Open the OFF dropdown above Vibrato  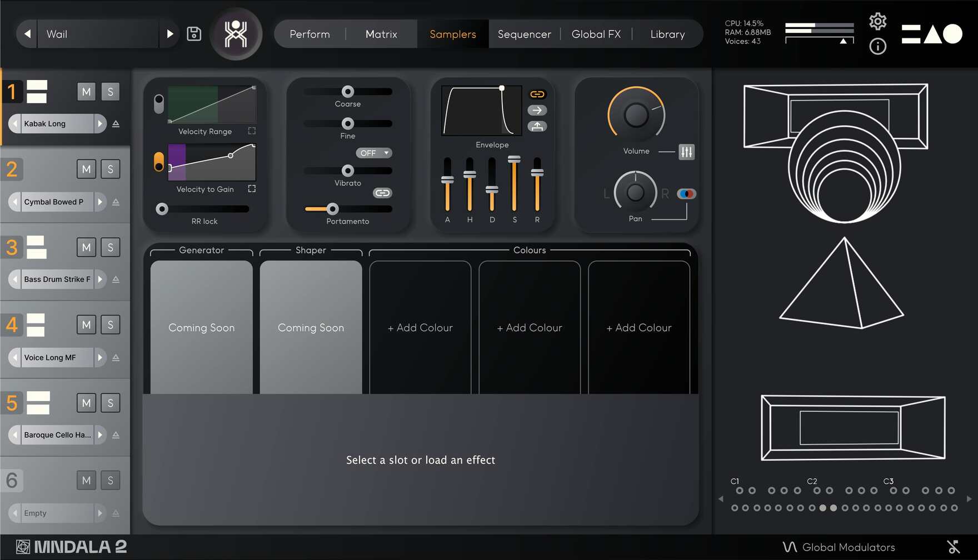pos(373,153)
